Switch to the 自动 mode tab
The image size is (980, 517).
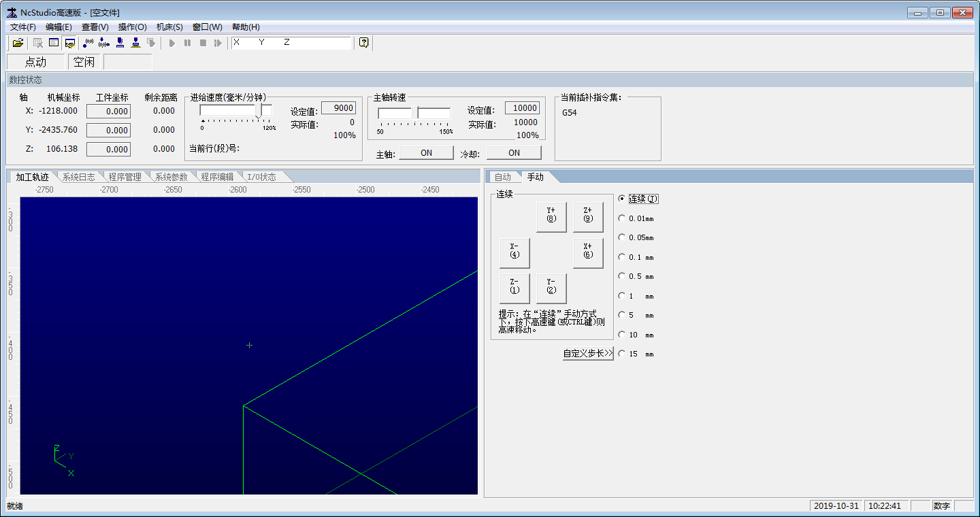pos(503,177)
